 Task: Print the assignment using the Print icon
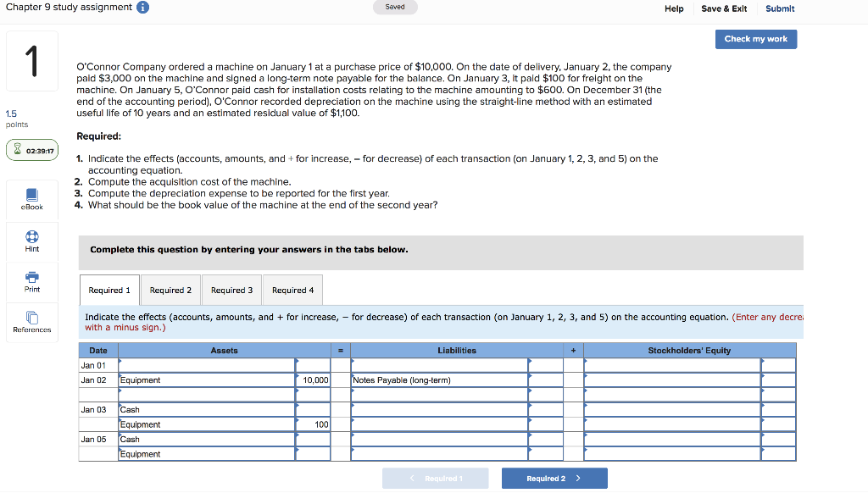[31, 283]
